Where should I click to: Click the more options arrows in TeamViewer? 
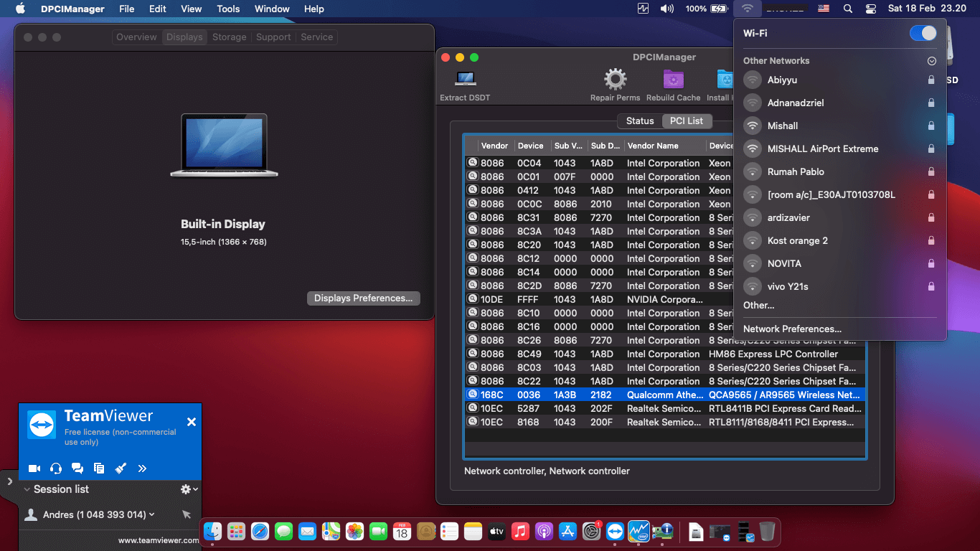point(142,468)
